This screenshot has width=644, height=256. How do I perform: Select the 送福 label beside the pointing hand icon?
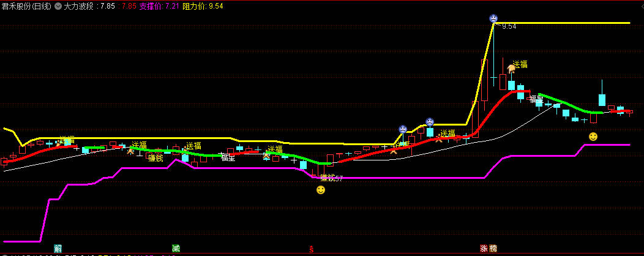520,64
